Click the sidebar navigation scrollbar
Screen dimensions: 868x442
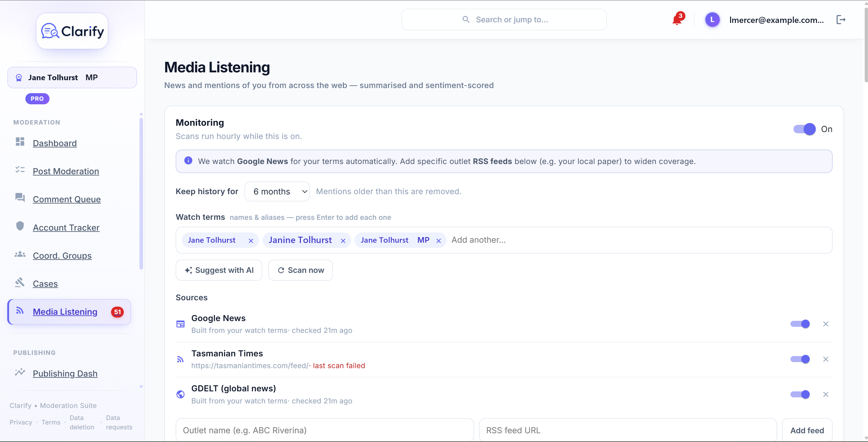141,194
